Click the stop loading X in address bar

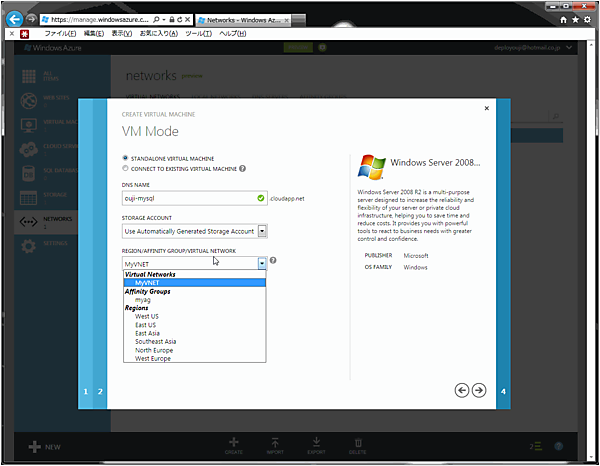coord(188,19)
